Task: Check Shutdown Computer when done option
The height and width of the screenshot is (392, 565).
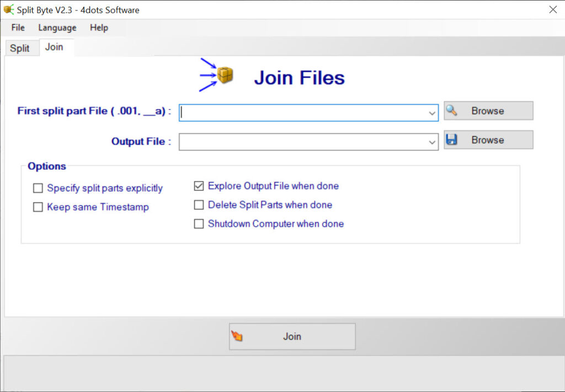Action: [199, 224]
